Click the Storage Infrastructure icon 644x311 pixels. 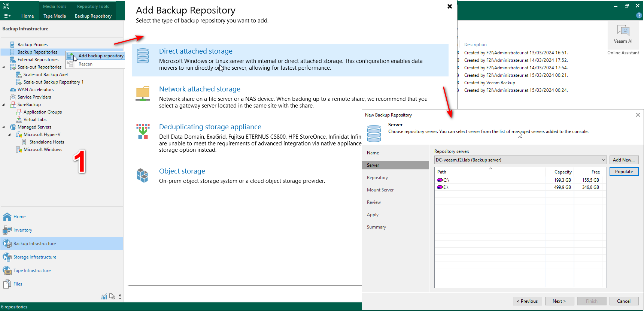coord(7,257)
